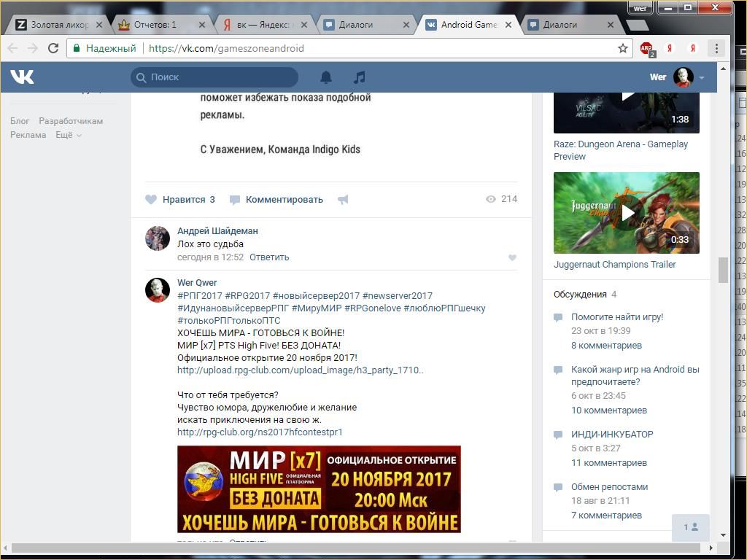Image resolution: width=747 pixels, height=560 pixels.
Task: Play the Raze: Dungeon Arena video
Action: point(627,112)
